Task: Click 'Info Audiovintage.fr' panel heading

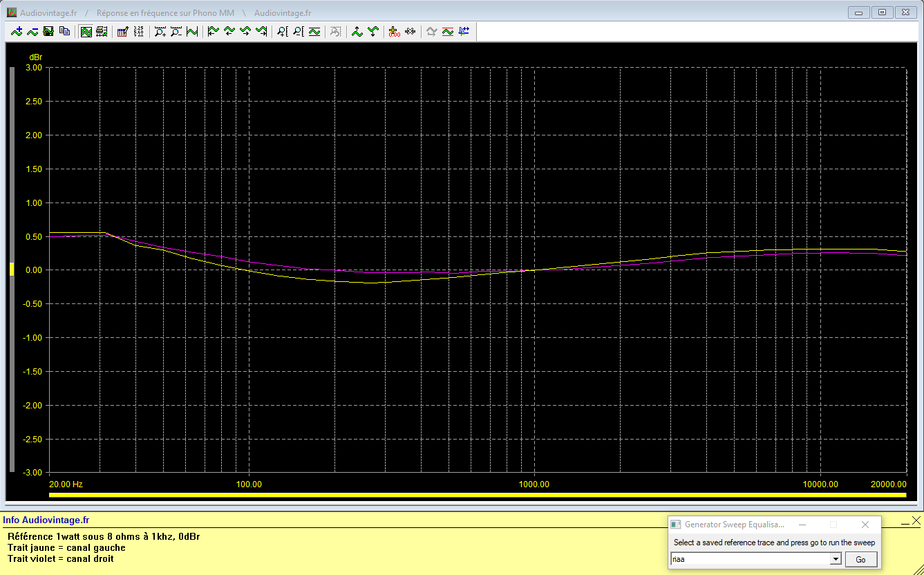Action: click(46, 520)
